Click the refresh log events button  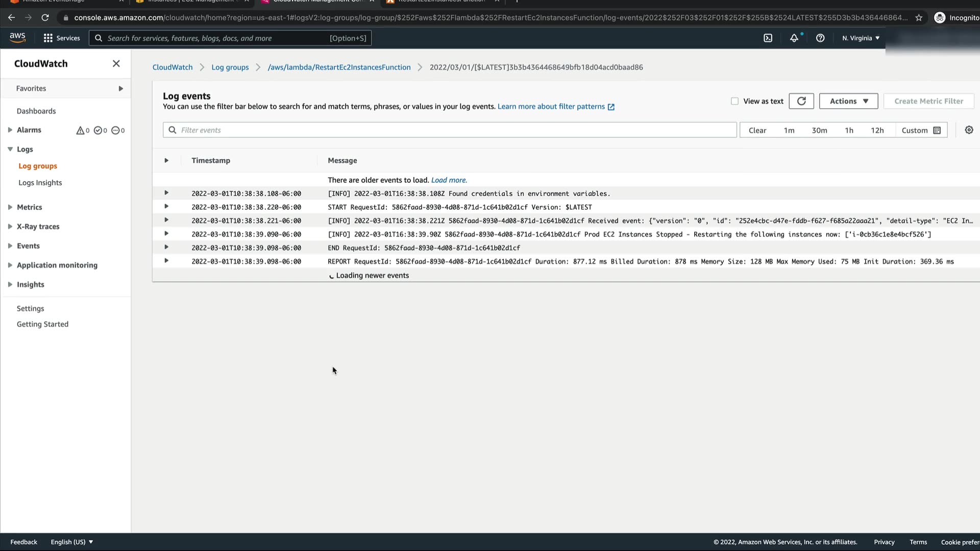(x=801, y=101)
